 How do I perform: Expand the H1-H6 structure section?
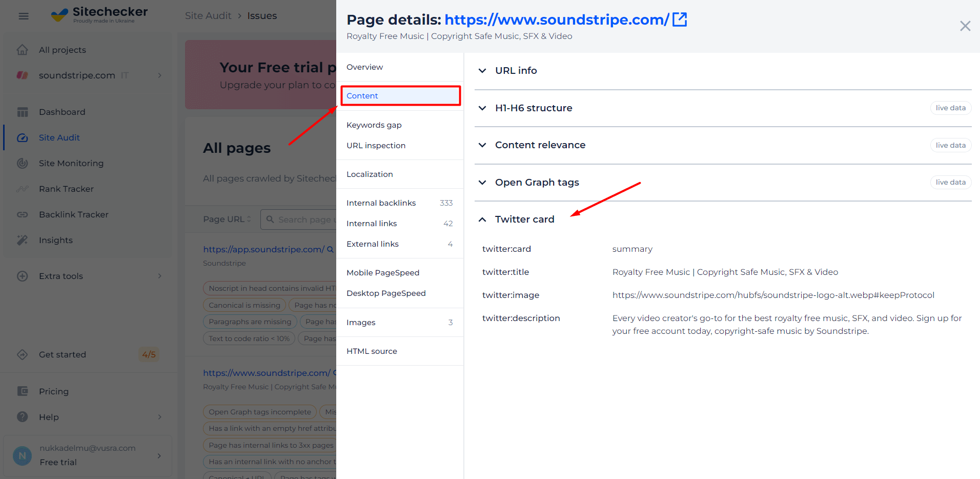(482, 108)
